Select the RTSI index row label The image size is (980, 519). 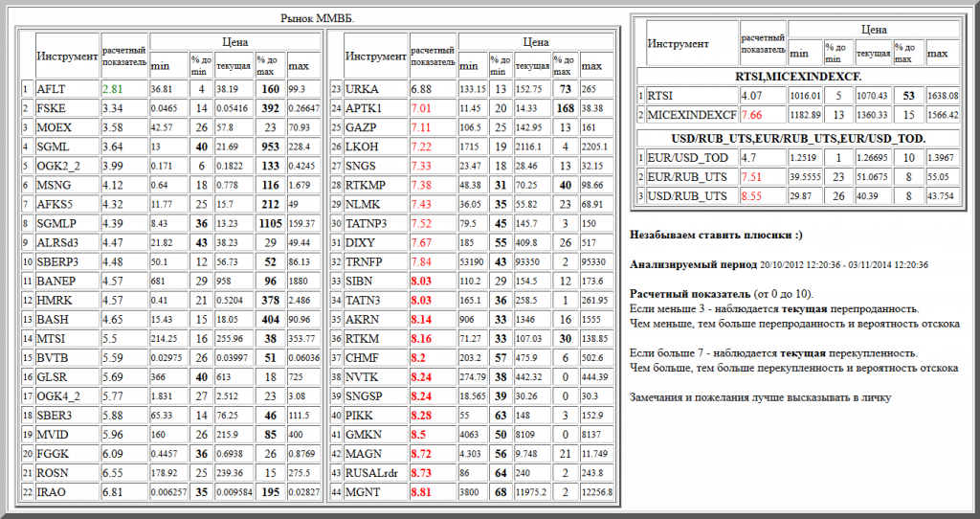pyautogui.click(x=661, y=96)
